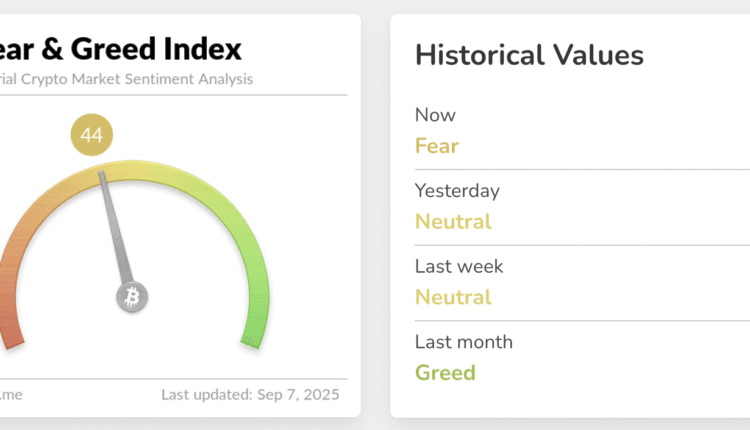Screen dimensions: 750x430
Task: Click Last month's Greed value
Action: [x=445, y=373]
